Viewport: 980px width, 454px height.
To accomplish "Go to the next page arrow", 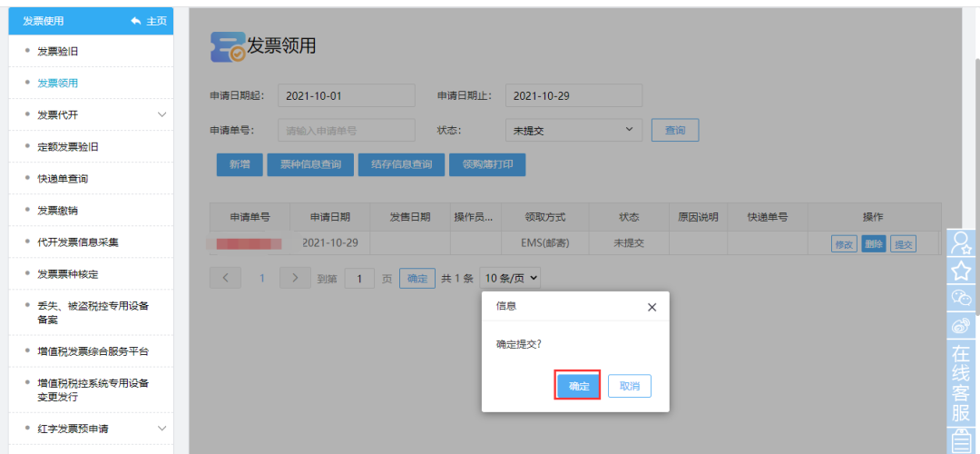I will click(x=295, y=278).
